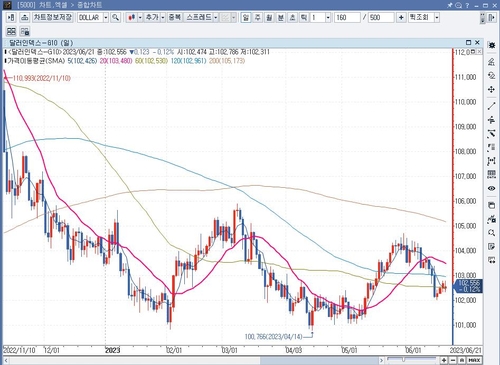Click the DOLLAR symbol input field
This screenshot has height=365, width=500.
pos(90,17)
